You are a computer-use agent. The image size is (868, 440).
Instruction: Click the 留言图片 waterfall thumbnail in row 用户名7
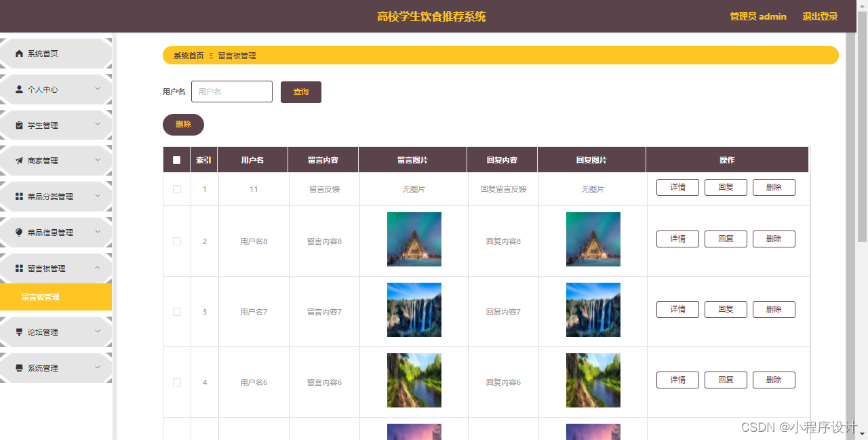click(x=414, y=310)
